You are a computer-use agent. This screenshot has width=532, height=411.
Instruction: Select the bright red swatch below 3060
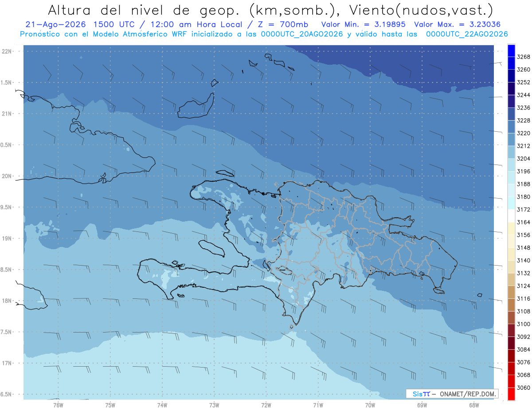511,394
